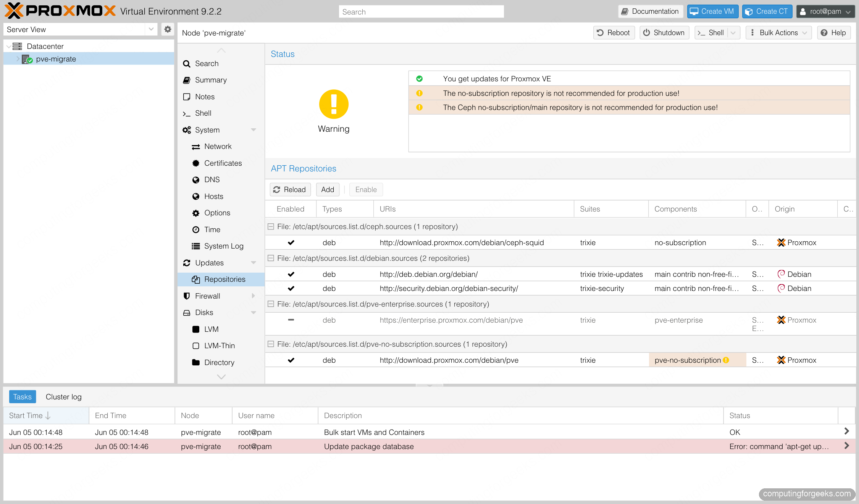Click the LVM-Thin empty square icon

(196, 346)
